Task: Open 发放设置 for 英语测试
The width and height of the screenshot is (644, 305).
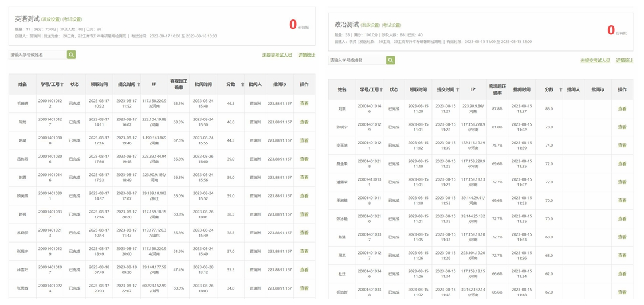Action: [50, 19]
